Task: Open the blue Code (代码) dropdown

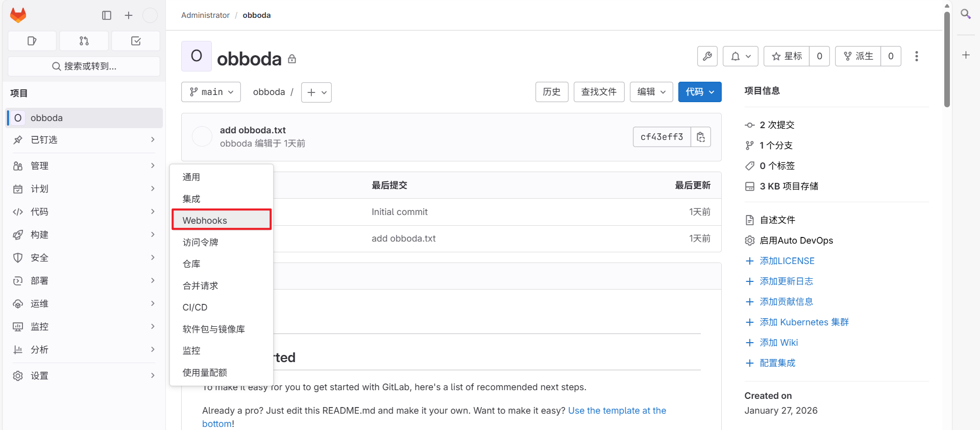Action: (x=700, y=92)
